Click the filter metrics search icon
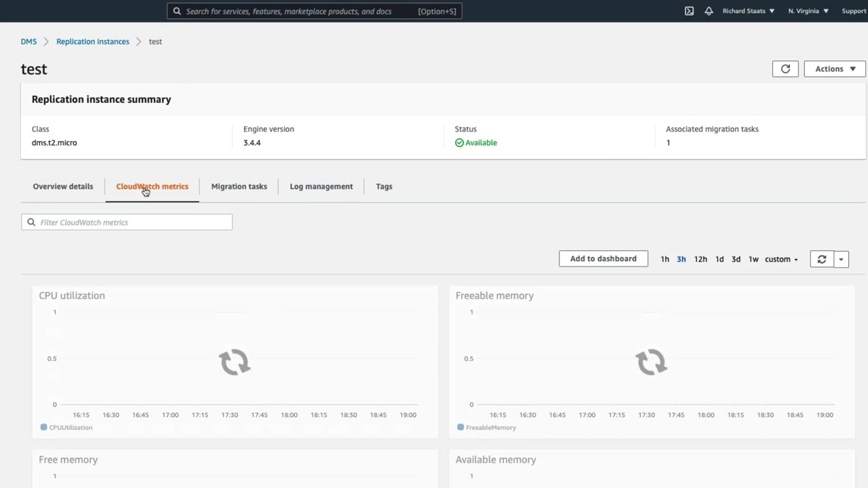The height and width of the screenshot is (488, 868). coord(31,222)
